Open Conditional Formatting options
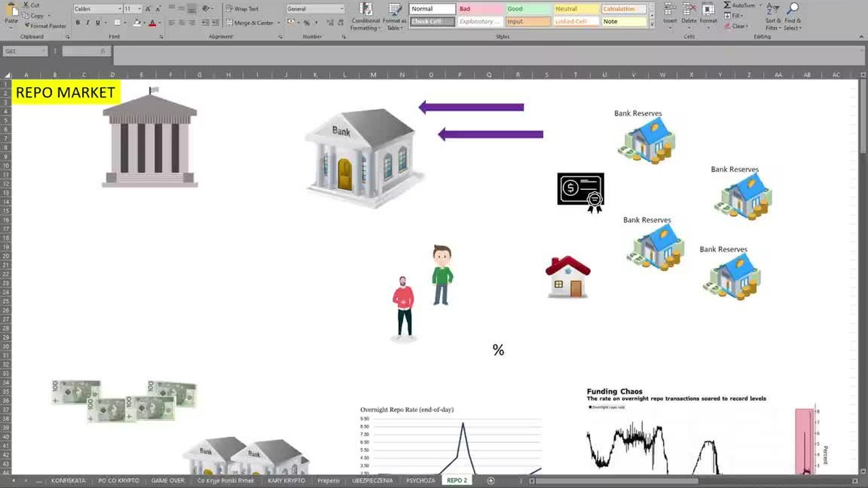This screenshot has width=868, height=488. pos(366,16)
